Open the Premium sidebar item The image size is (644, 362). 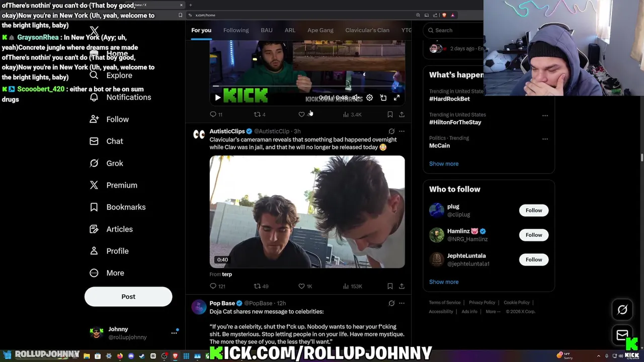(x=113, y=185)
